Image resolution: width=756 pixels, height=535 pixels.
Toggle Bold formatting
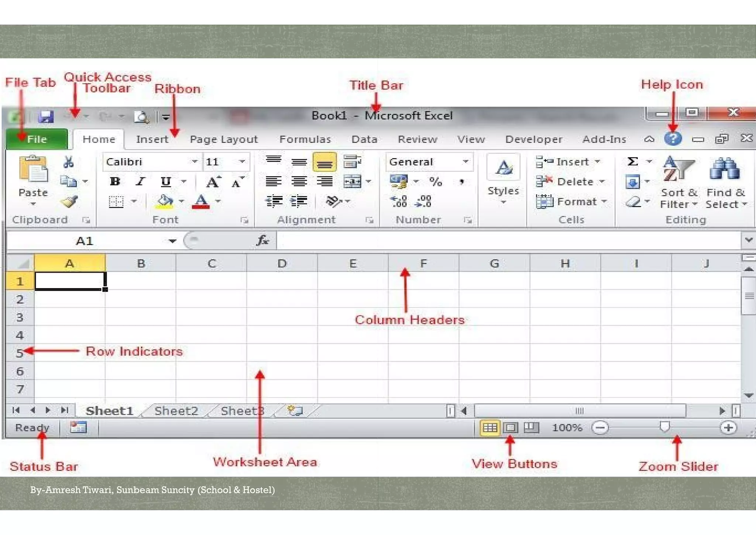115,181
